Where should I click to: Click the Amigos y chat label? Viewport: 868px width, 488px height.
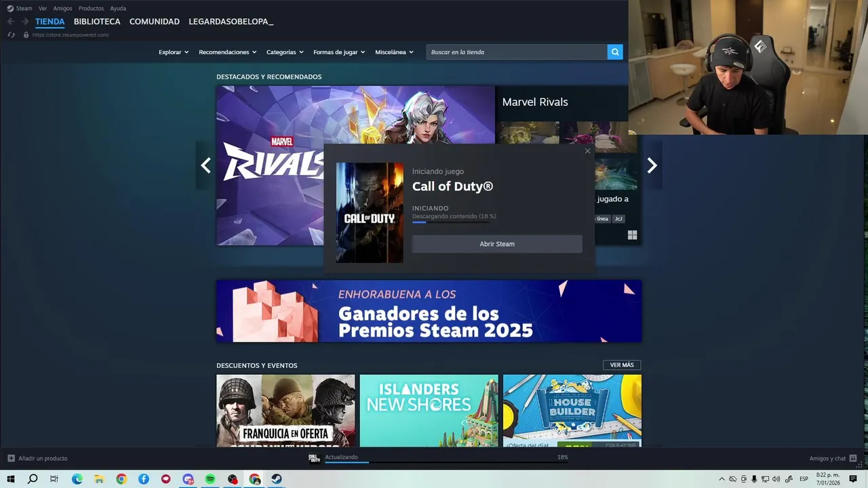pos(827,458)
